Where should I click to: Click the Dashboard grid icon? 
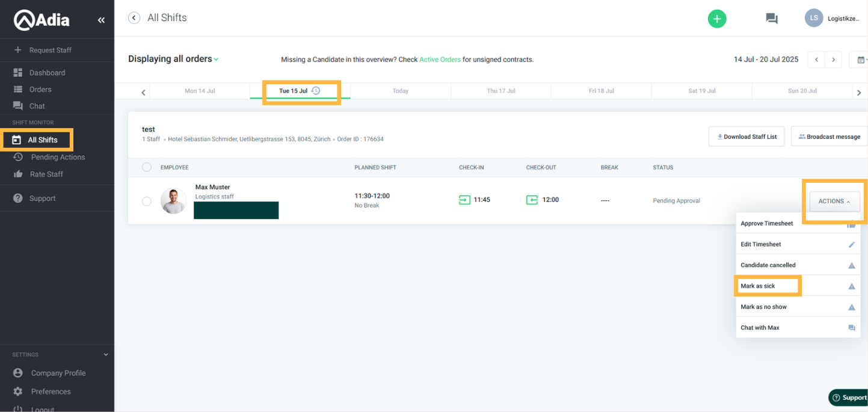[18, 73]
